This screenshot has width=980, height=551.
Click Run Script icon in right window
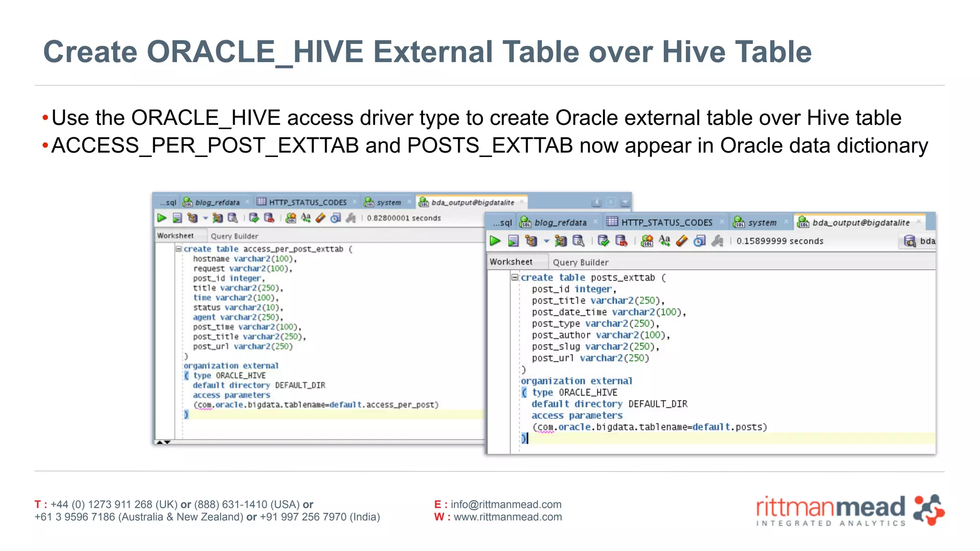pyautogui.click(x=513, y=241)
